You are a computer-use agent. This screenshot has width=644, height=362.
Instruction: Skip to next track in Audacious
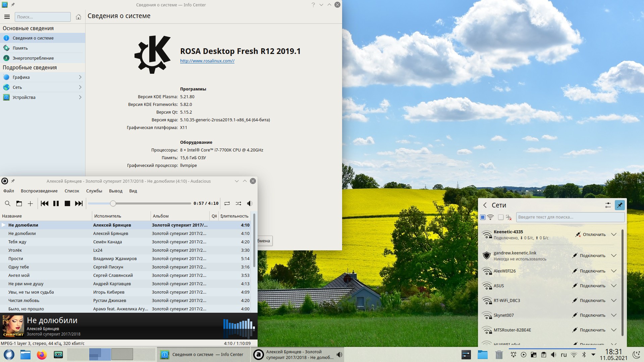[x=79, y=203]
